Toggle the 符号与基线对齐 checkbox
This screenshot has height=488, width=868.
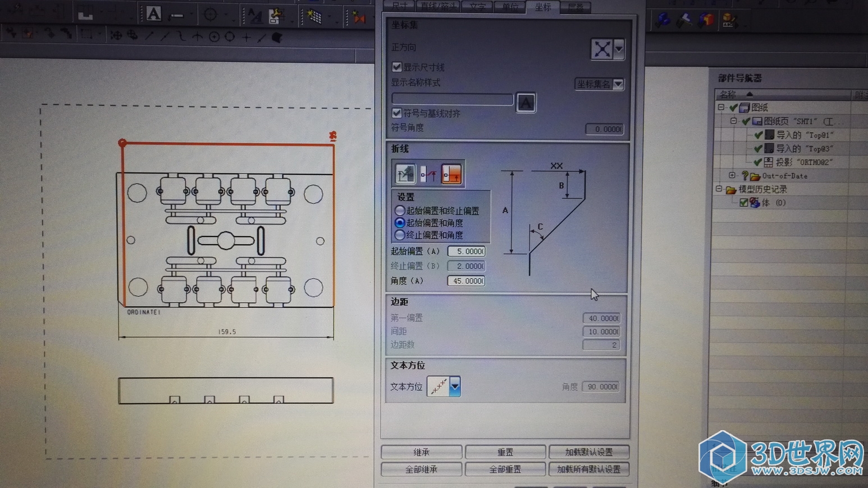(397, 113)
